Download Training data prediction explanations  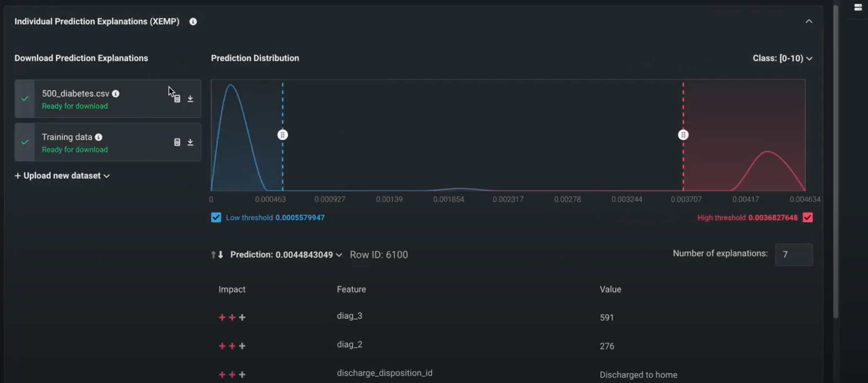[190, 142]
